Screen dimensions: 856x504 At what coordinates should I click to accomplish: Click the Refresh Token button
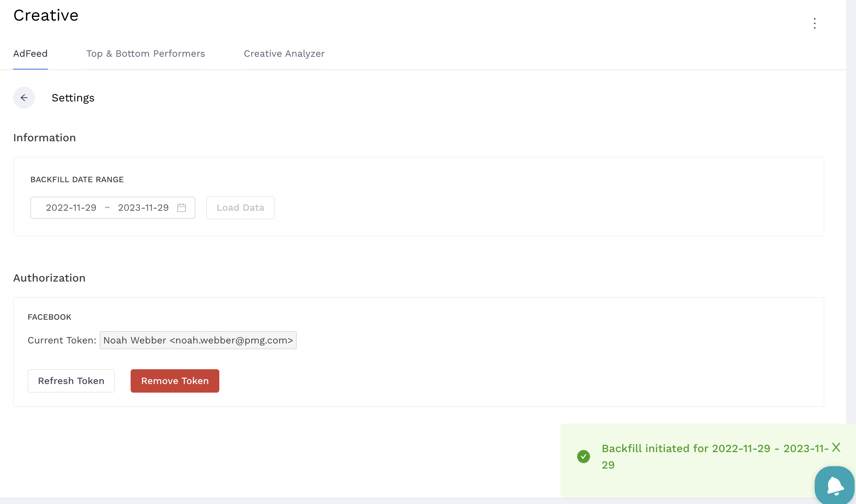click(x=71, y=381)
